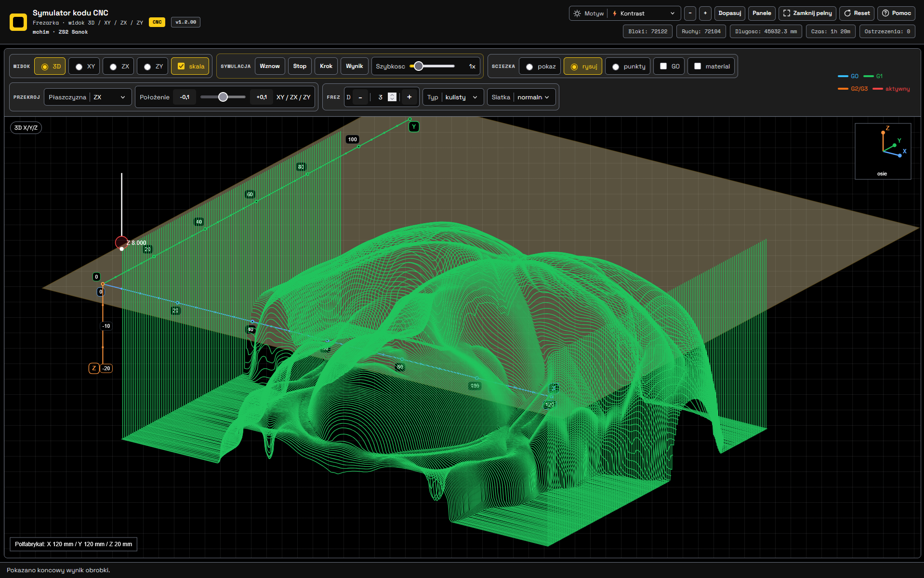Viewport: 924px width, 578px height.
Task: Decrease cutter diameter with minus button
Action: pos(360,97)
